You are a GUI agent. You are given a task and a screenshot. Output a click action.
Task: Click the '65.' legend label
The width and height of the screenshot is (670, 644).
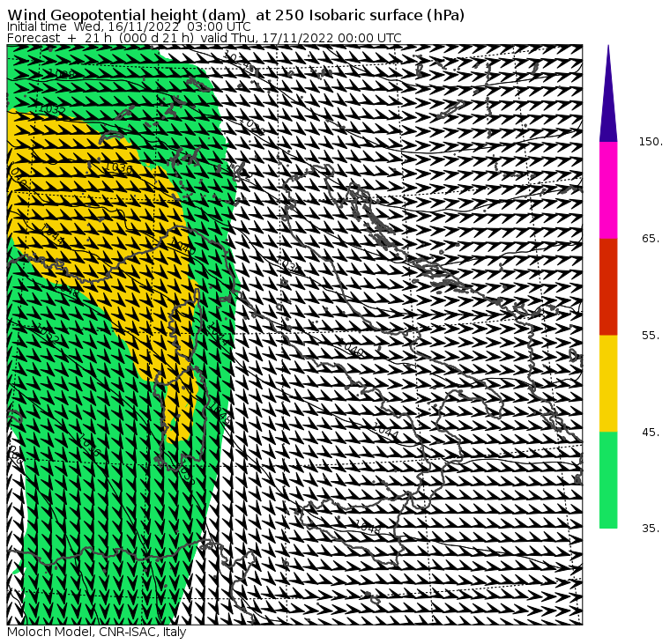tap(651, 239)
